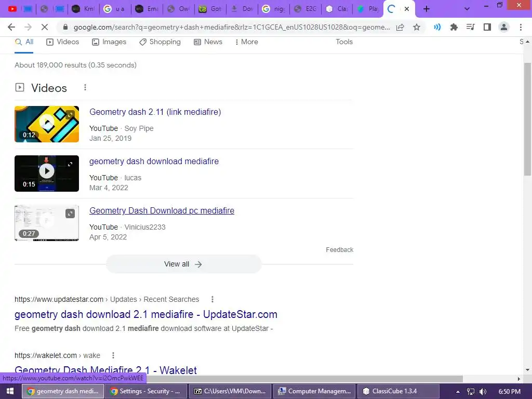Open options next to Videos heading
Viewport: 532px width, 399px height.
coord(85,87)
